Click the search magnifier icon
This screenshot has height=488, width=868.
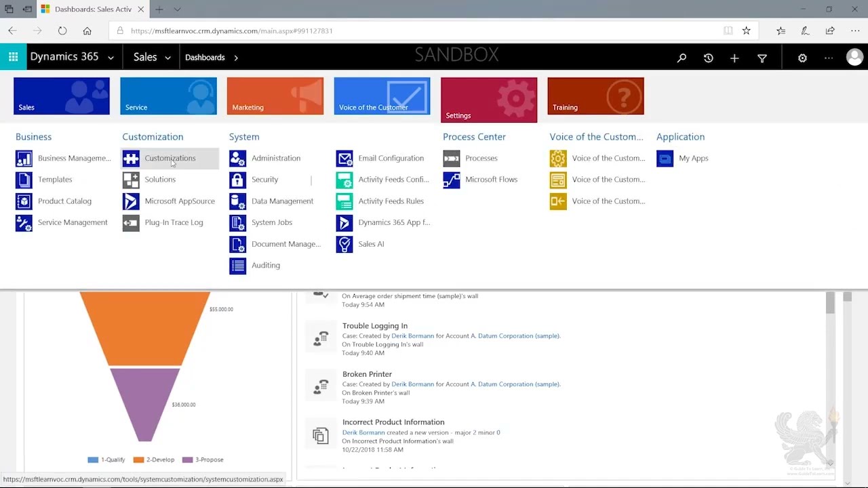click(x=682, y=58)
